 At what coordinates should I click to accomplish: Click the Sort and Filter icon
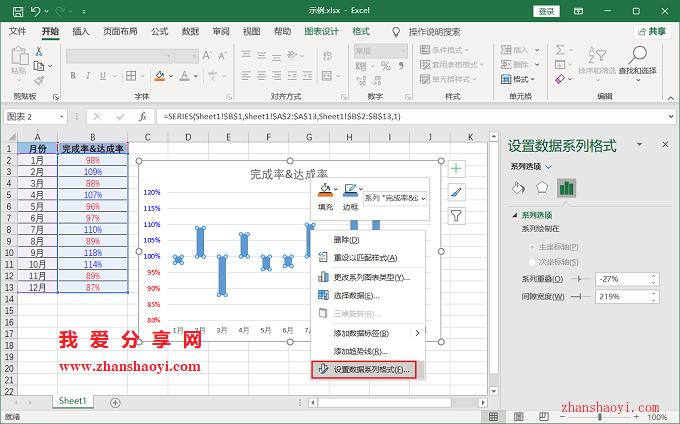click(597, 55)
